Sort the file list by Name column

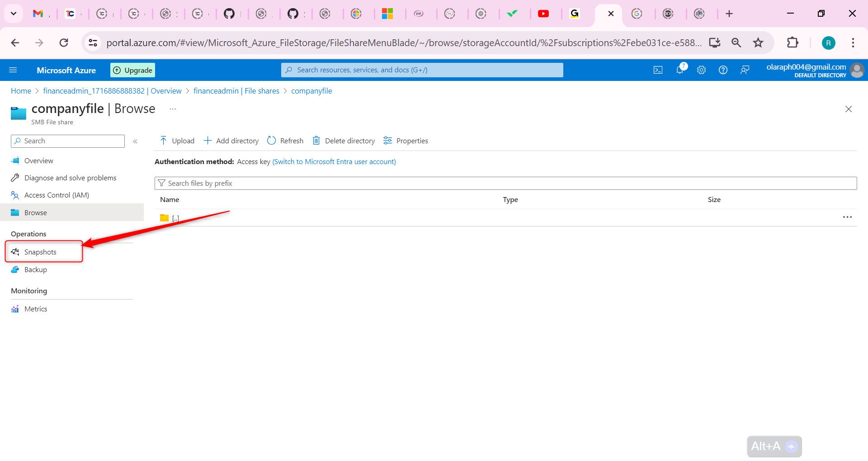point(170,200)
